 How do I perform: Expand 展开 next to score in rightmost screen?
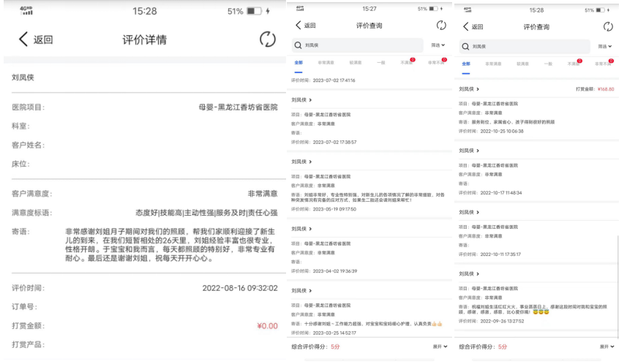tap(605, 346)
